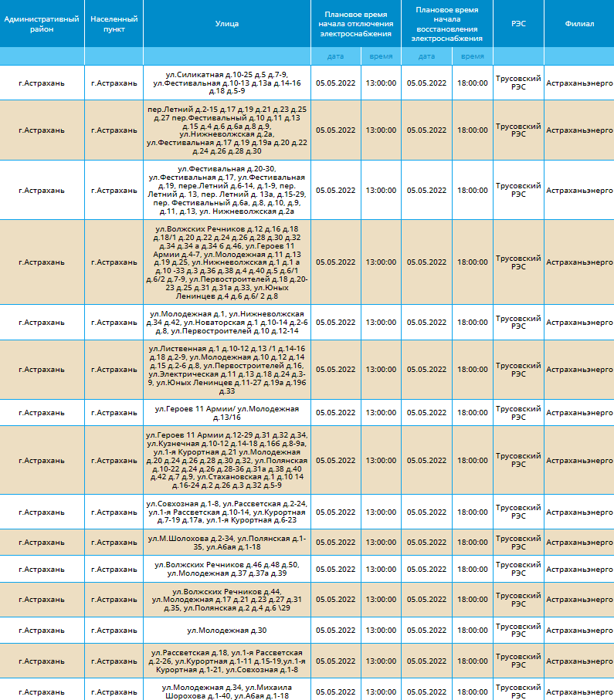The width and height of the screenshot is (614, 700).
Task: Select cell 'ул.Героев 11 Армии/ ул.Молодежная д.13/16'
Action: [x=227, y=413]
